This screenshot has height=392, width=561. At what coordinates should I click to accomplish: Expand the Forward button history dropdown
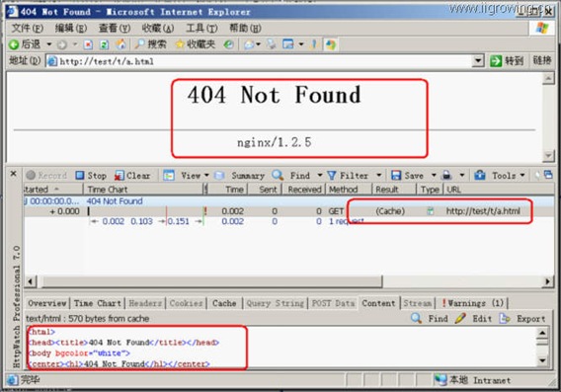75,44
